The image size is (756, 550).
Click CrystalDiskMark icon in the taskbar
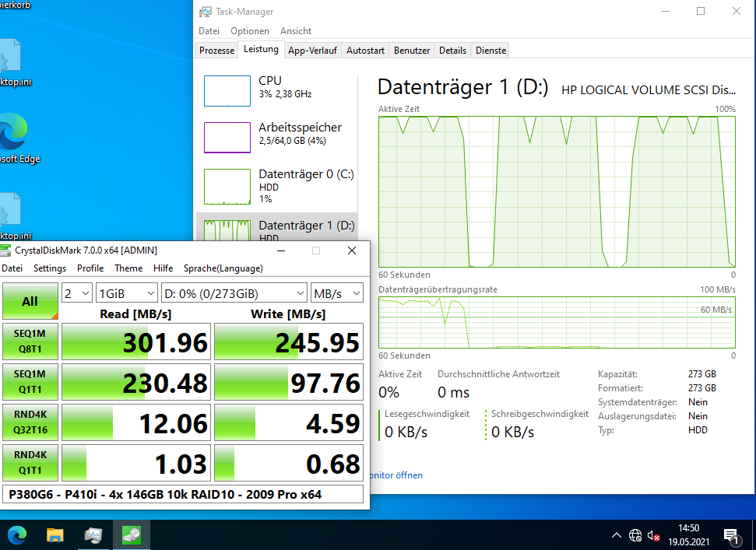pos(131,535)
